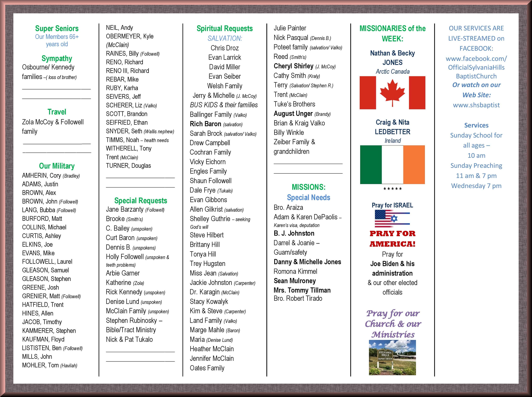Viewport: 532px width, 397px height.
Task: Click the Israel-America flag graphic
Action: click(392, 218)
